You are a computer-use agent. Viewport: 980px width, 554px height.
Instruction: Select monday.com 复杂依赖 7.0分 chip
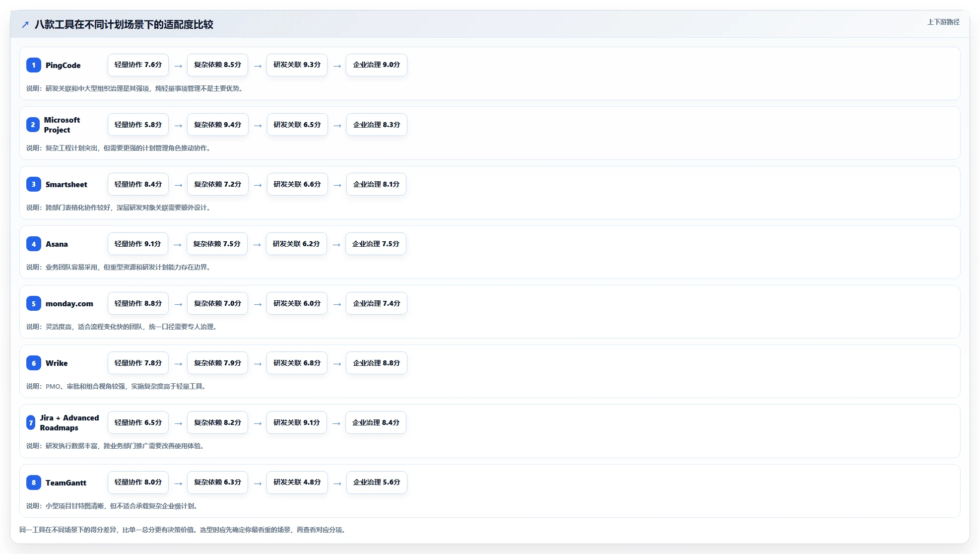(x=217, y=303)
